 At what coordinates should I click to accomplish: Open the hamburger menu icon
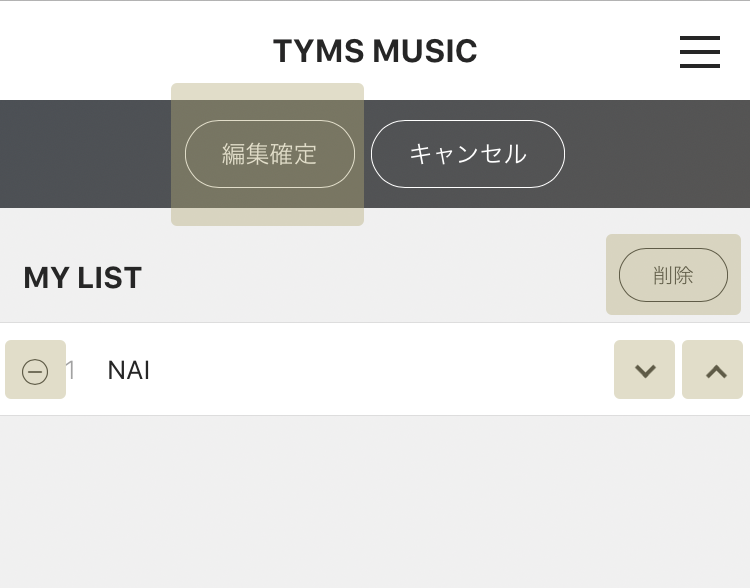(699, 52)
